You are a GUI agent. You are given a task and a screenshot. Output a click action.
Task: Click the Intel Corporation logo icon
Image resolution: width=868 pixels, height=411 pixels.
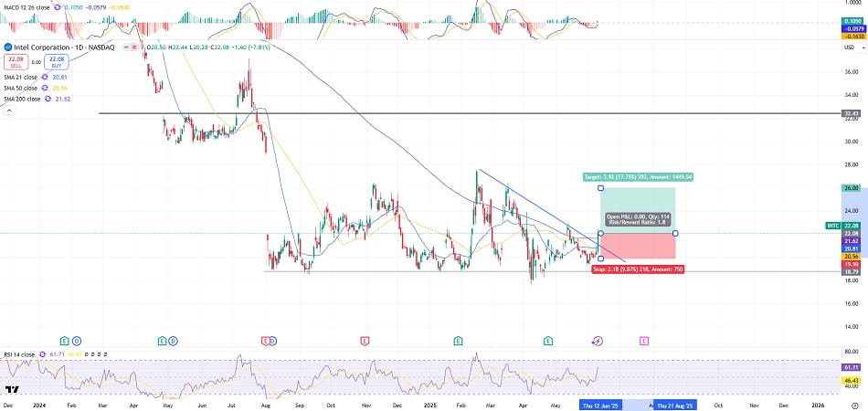point(7,47)
